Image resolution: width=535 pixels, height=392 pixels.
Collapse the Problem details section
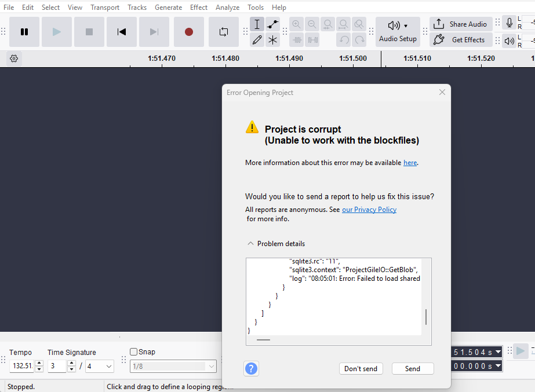pyautogui.click(x=250, y=244)
